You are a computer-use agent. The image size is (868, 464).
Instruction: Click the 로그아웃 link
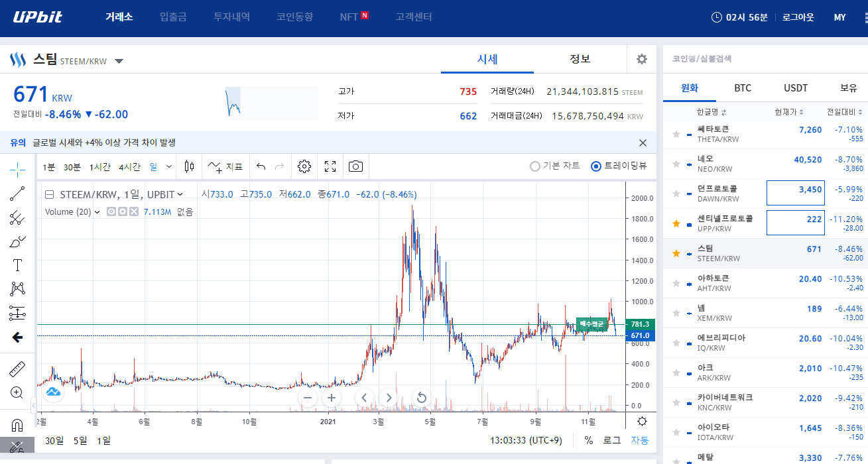pyautogui.click(x=798, y=17)
